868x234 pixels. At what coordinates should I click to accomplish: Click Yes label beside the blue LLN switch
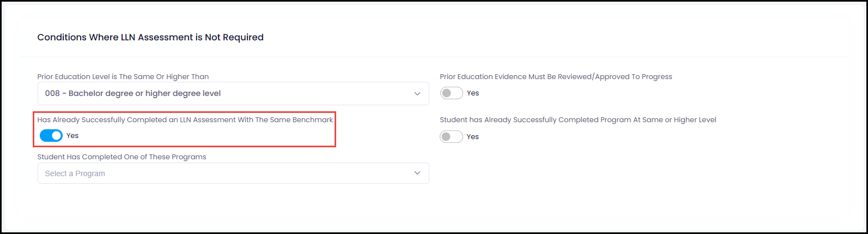click(72, 136)
